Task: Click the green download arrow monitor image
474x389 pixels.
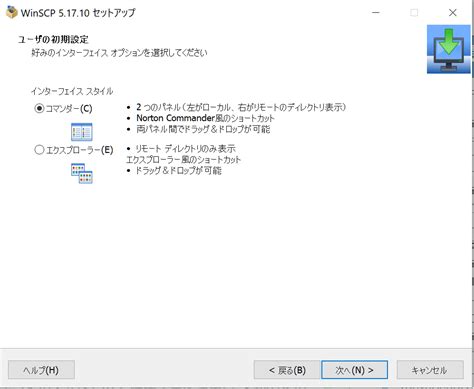Action: pos(449,49)
